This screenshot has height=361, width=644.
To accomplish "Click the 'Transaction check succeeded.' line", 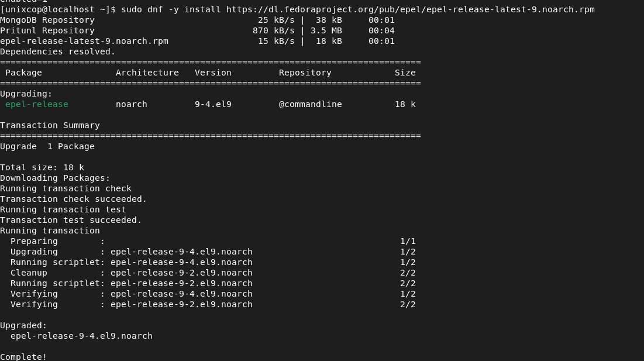I will point(74,199).
